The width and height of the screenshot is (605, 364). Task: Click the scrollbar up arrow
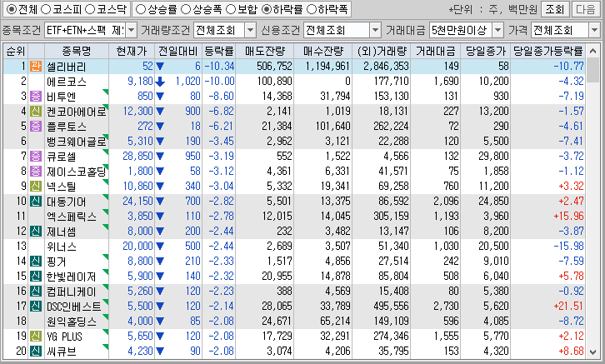tap(592, 51)
